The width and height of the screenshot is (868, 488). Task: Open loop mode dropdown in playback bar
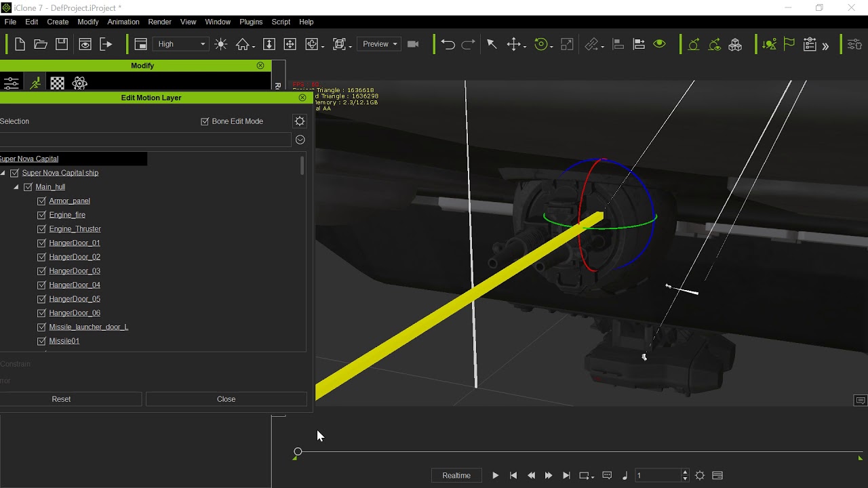[x=587, y=476]
